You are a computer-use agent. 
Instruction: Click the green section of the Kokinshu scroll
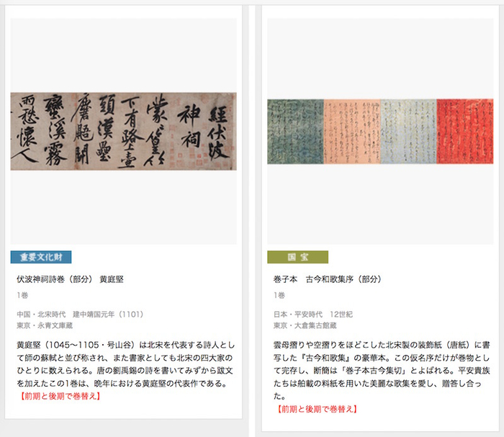(295, 132)
